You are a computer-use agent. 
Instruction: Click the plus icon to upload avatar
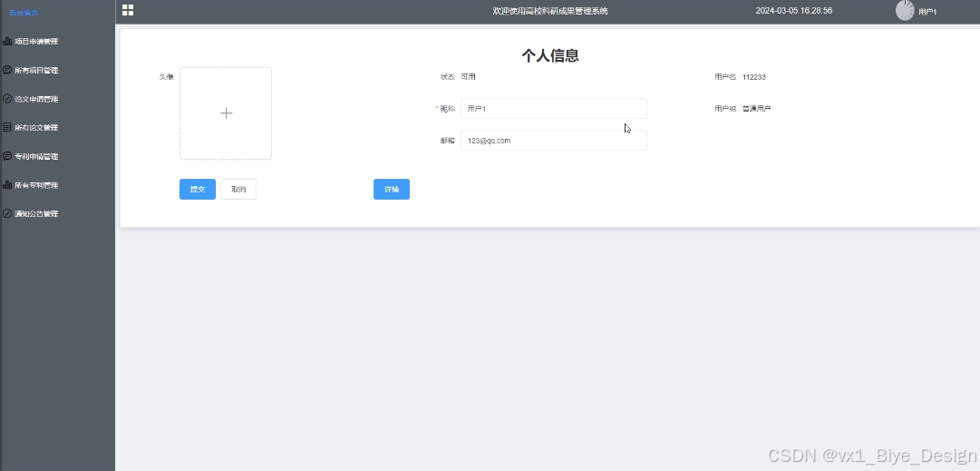coord(226,113)
